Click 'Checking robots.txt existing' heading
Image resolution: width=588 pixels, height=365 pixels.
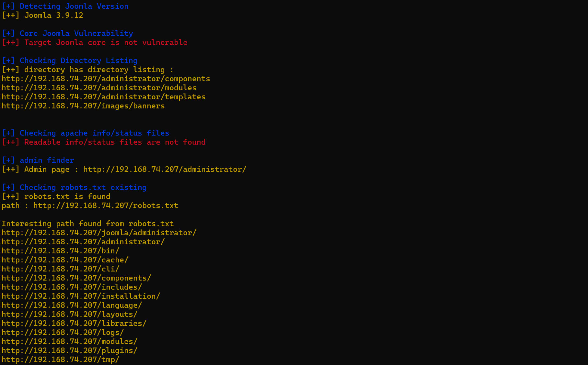point(74,187)
